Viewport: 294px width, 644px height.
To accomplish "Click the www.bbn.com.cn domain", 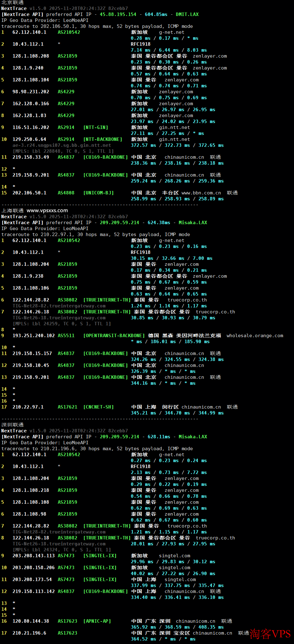I will point(201,193).
